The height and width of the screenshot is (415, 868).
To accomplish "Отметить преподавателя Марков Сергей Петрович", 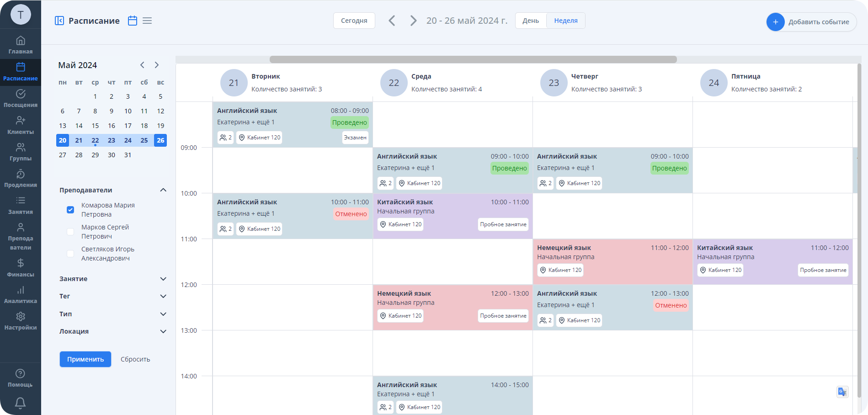I will [x=70, y=232].
